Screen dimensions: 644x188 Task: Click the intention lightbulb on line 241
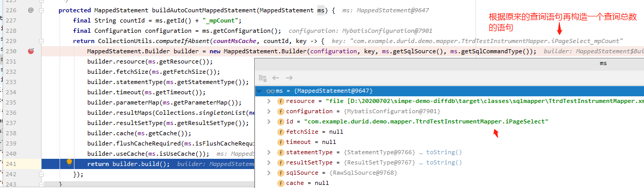point(69,163)
